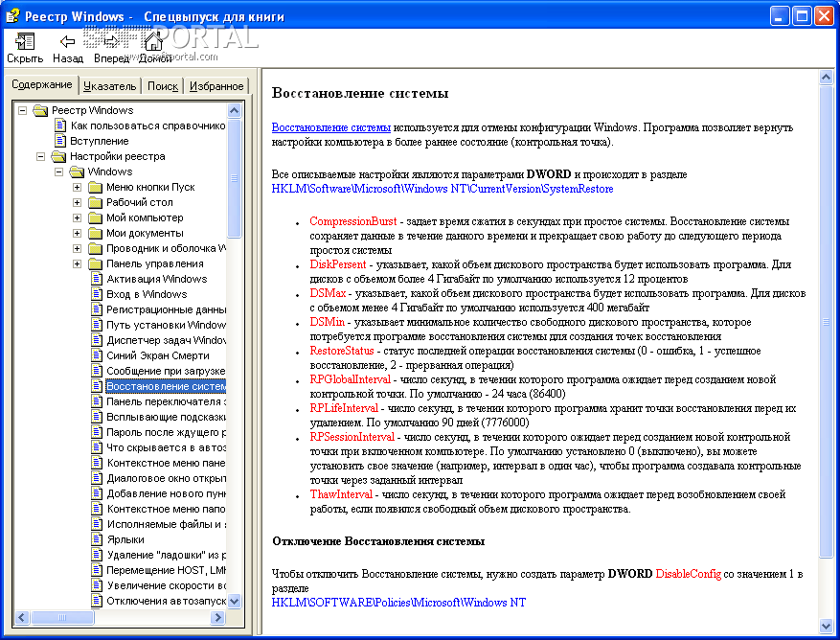This screenshot has height=640, width=840.
Task: Expand the Мой компьютер node
Action: point(78,218)
